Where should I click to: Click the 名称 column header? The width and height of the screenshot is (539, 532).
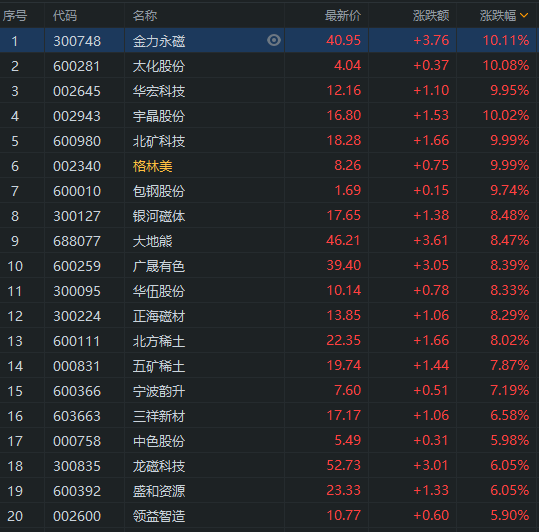pos(145,15)
